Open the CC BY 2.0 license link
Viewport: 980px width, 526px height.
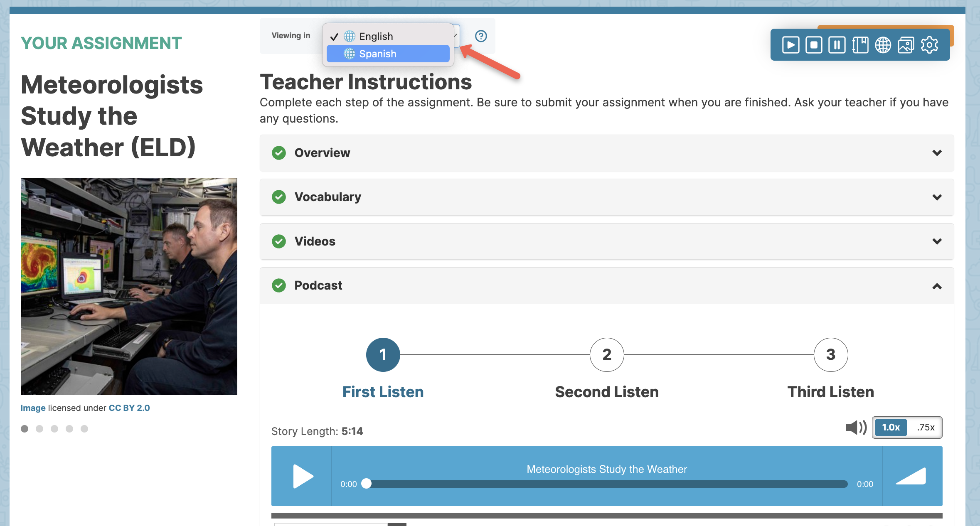[129, 408]
